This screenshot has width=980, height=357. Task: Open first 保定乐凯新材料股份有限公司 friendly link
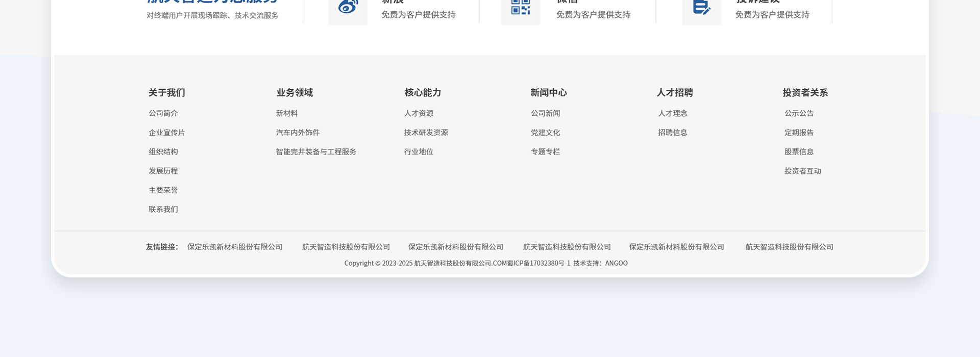(x=235, y=247)
